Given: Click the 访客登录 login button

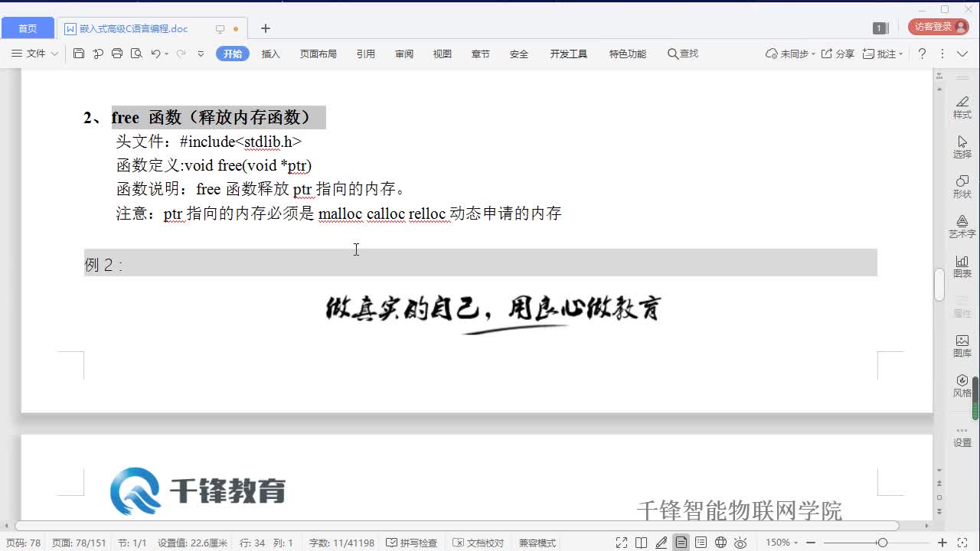Looking at the screenshot, I should 938,27.
